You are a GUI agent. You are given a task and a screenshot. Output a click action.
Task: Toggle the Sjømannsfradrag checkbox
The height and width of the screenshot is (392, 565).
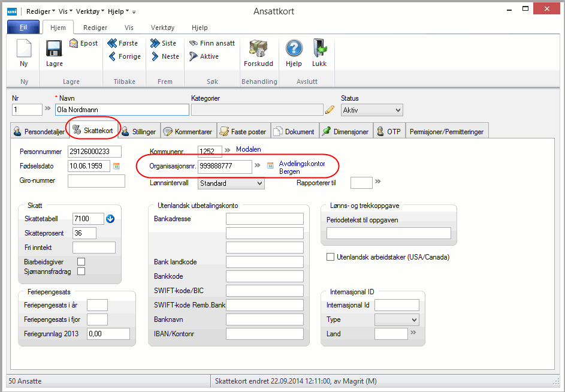(x=81, y=272)
